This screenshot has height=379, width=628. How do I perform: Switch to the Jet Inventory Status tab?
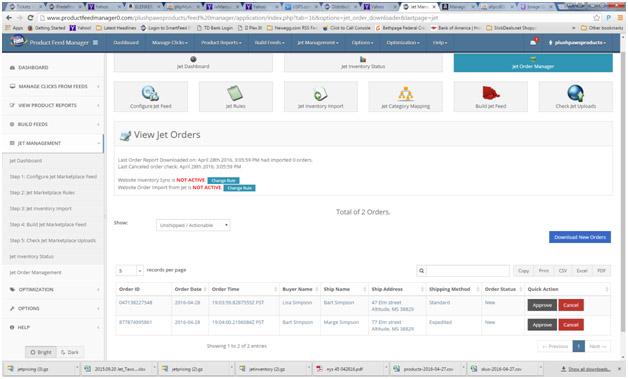pyautogui.click(x=363, y=63)
